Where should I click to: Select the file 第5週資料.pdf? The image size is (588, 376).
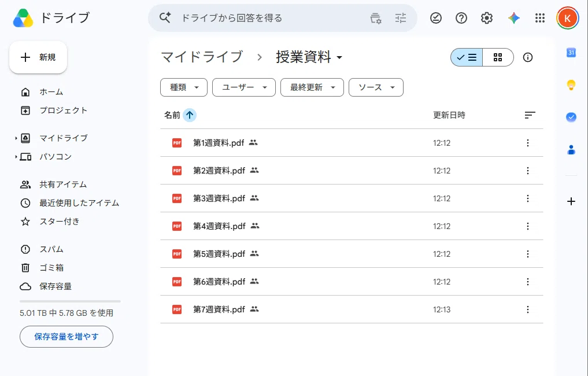[x=352, y=254]
